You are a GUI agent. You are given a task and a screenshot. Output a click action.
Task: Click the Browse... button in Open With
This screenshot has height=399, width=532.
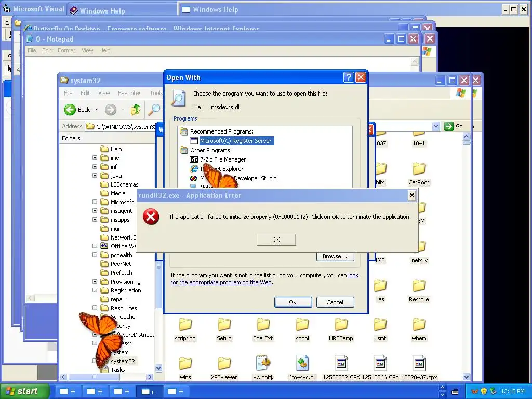point(335,257)
